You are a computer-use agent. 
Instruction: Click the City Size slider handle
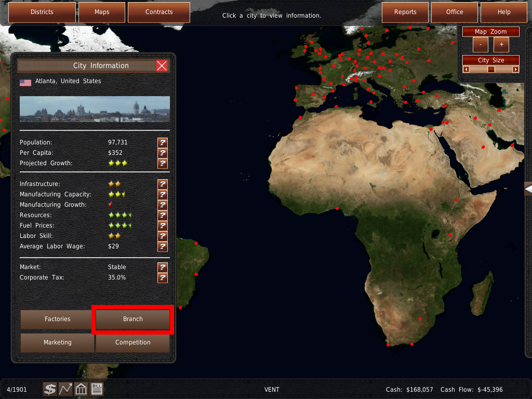point(491,69)
